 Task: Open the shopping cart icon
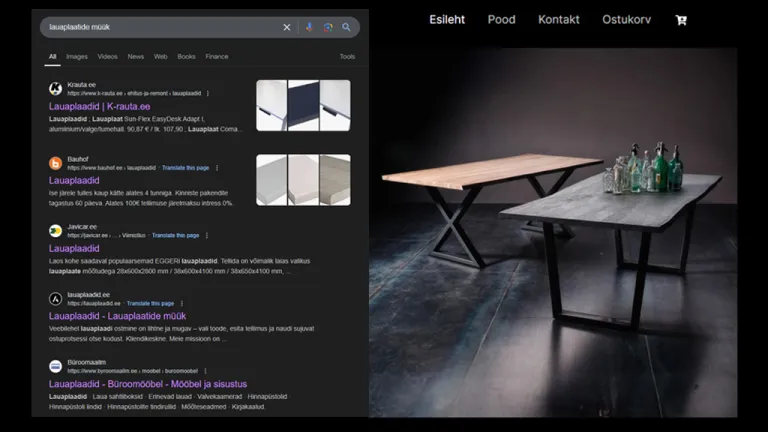681,19
